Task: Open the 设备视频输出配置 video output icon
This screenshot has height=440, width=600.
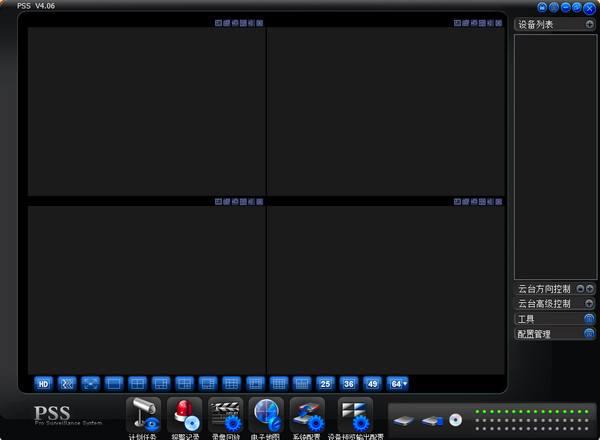Action: tap(355, 415)
